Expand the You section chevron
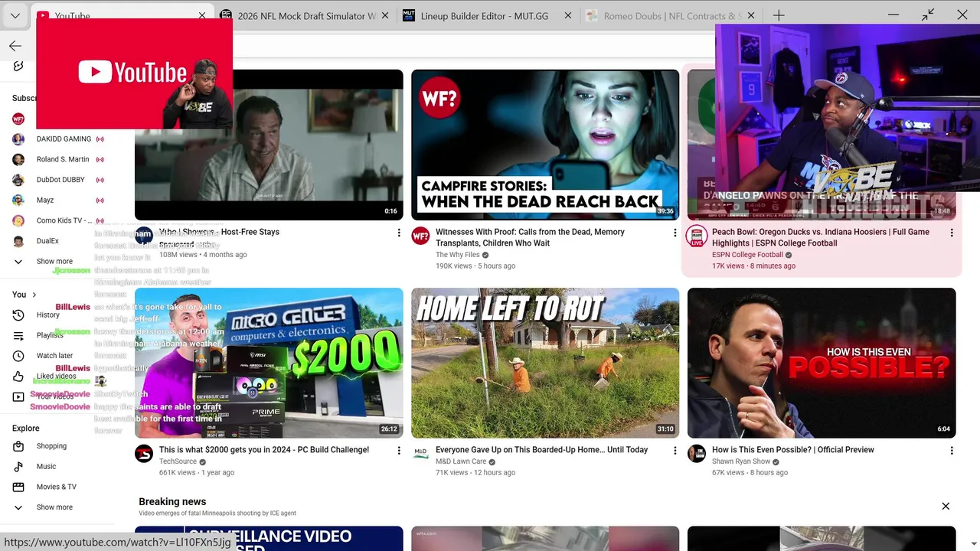 pos(34,295)
